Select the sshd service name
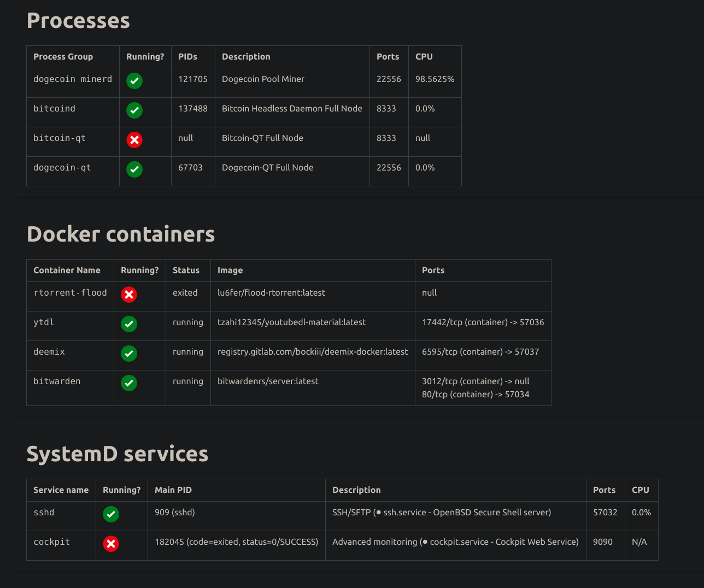This screenshot has height=588, width=704. [x=44, y=513]
